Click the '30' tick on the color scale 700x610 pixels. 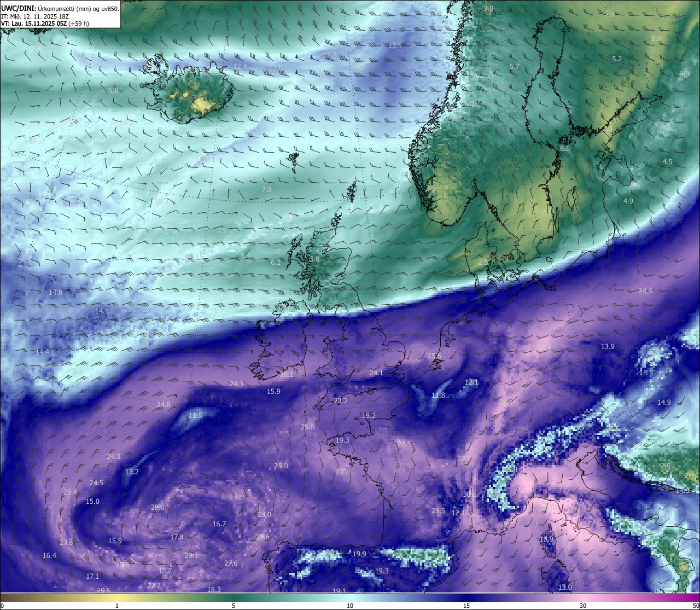(583, 606)
